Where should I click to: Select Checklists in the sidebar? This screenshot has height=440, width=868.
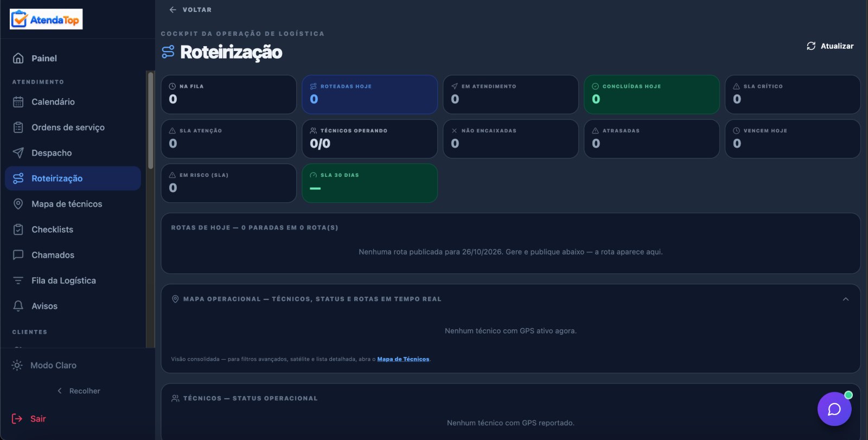coord(73,229)
